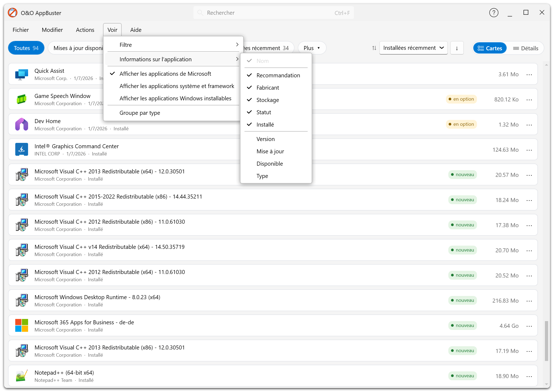554x392 pixels.
Task: Open the Installées récemment sort dropdown
Action: [x=413, y=48]
